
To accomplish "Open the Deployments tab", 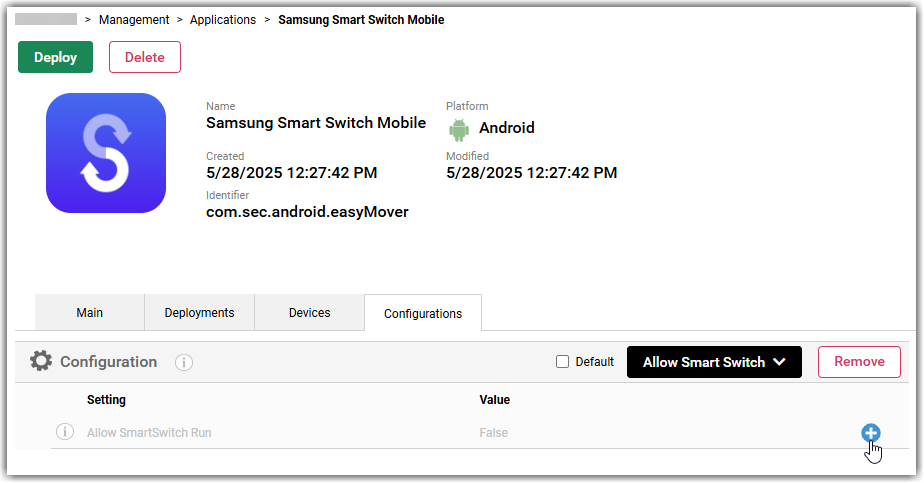I will 199,313.
